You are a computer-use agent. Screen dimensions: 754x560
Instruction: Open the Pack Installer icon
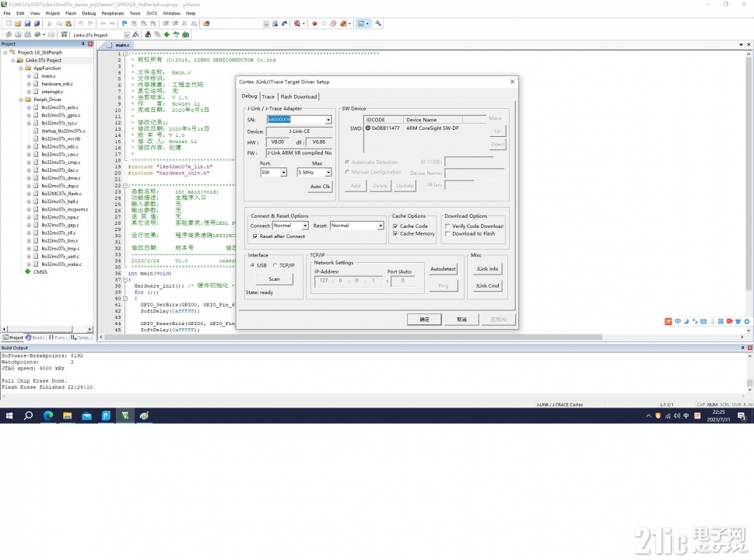pos(186,34)
